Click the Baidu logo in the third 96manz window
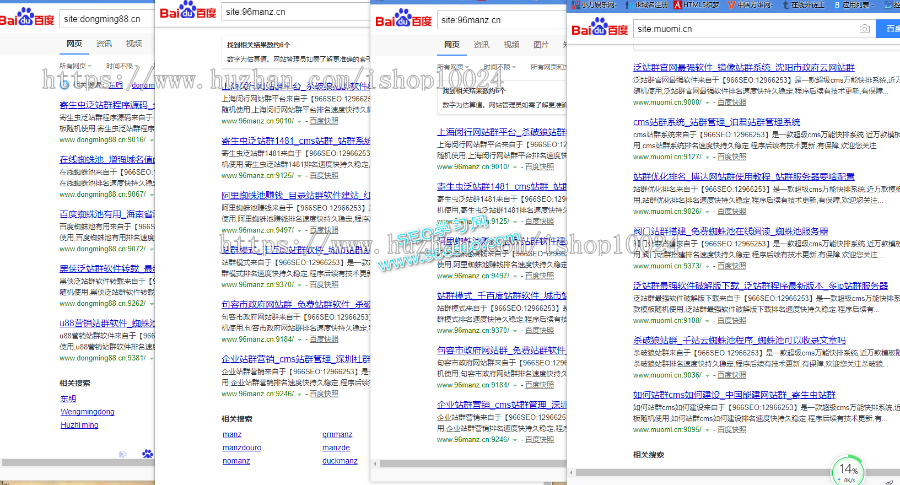Viewport: 900px width, 485px height. [403, 18]
